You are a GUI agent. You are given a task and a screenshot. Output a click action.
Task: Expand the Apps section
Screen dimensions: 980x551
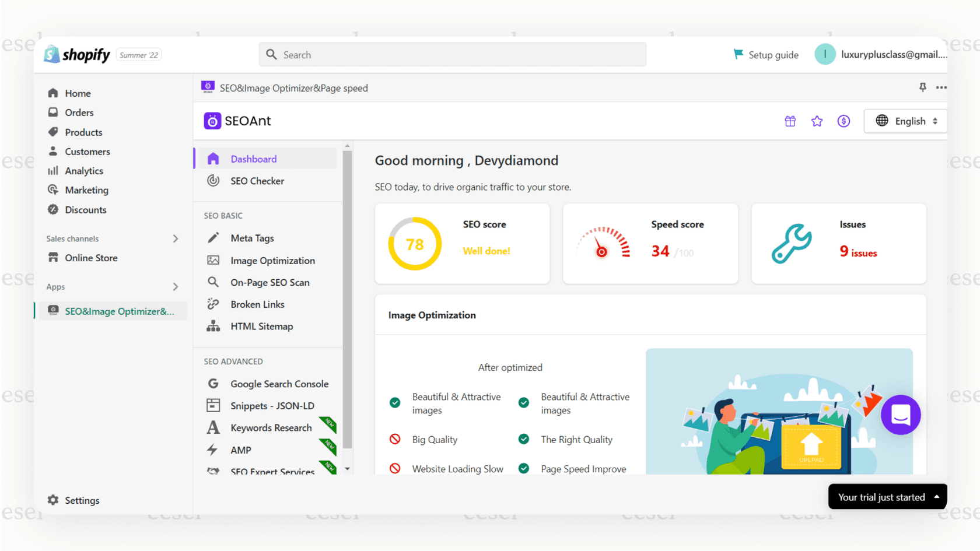click(175, 286)
